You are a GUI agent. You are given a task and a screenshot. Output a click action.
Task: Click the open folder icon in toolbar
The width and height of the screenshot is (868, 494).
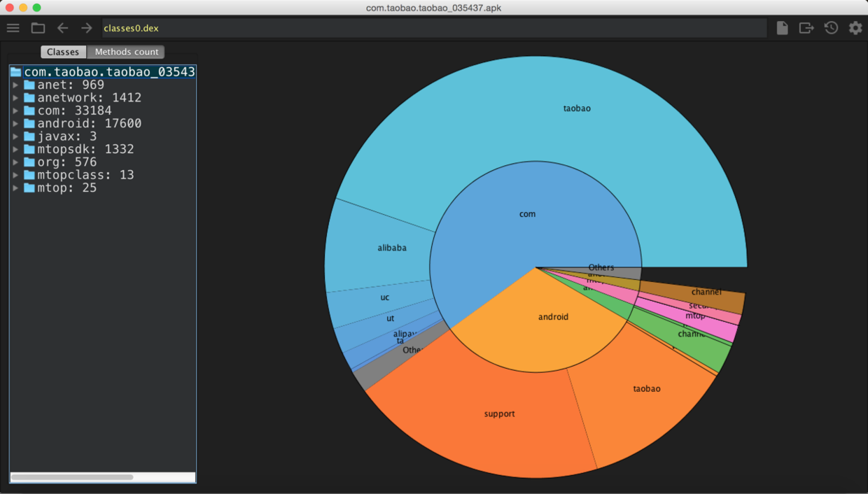click(38, 28)
